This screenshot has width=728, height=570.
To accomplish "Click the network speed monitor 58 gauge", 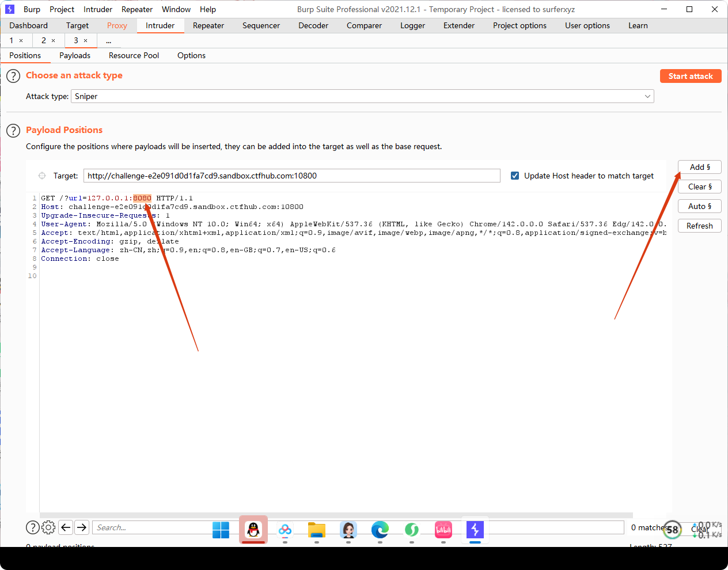I will coord(672,530).
